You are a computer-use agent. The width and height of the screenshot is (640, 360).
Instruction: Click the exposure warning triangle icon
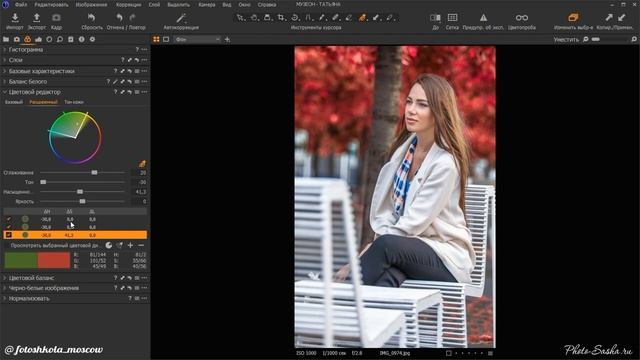click(x=483, y=18)
